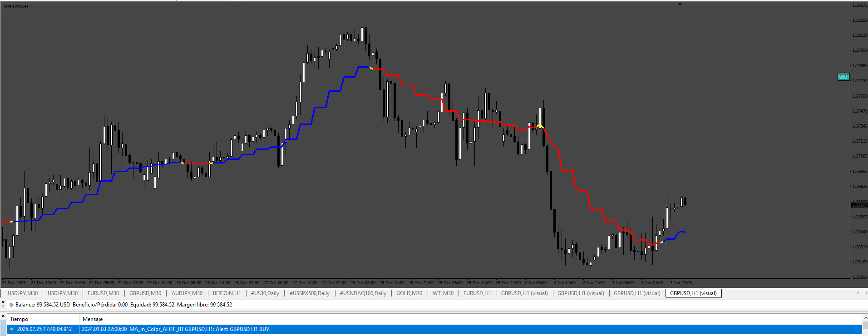Image resolution: width=868 pixels, height=336 pixels.
Task: Click the 28 Dec 06:00 time label
Action: pos(363,283)
